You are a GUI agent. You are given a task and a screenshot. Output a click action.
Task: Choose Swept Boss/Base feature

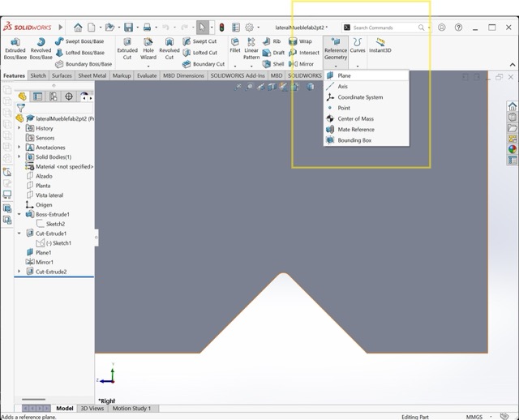[x=79, y=41]
